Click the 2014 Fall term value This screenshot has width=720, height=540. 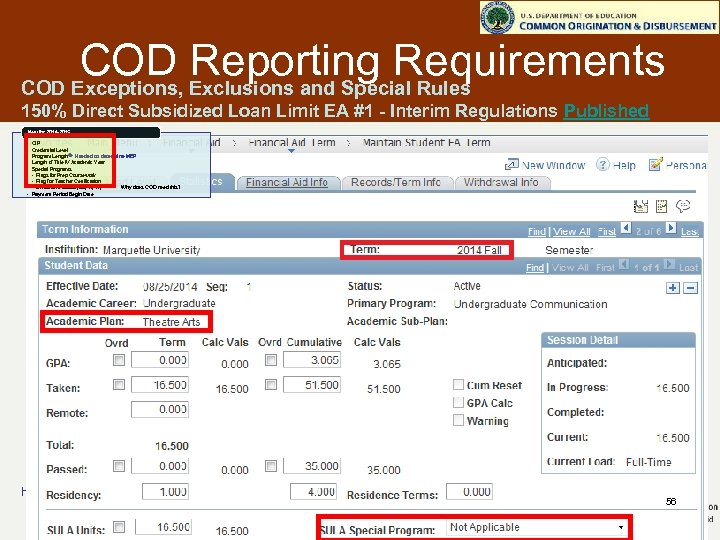[479, 250]
